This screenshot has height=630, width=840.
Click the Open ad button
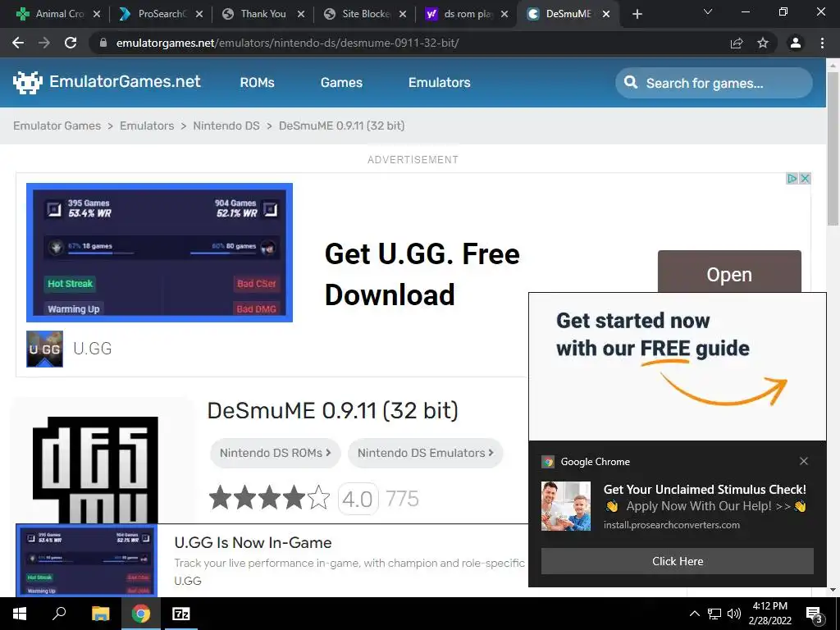(729, 272)
